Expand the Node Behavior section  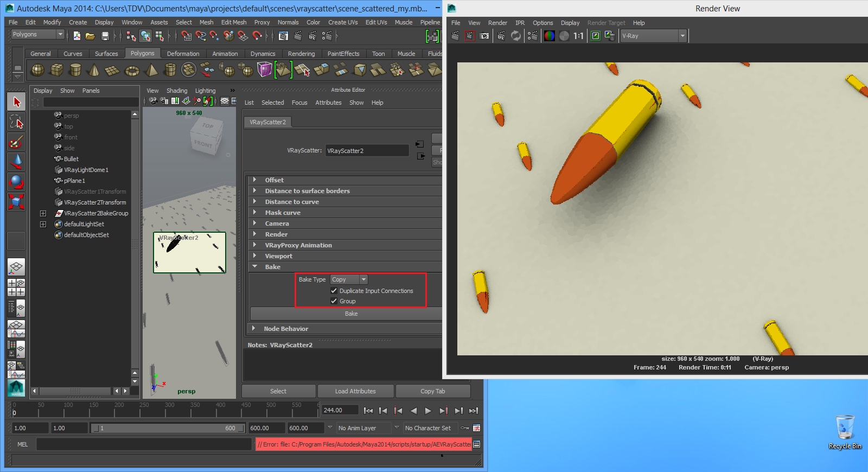click(253, 328)
